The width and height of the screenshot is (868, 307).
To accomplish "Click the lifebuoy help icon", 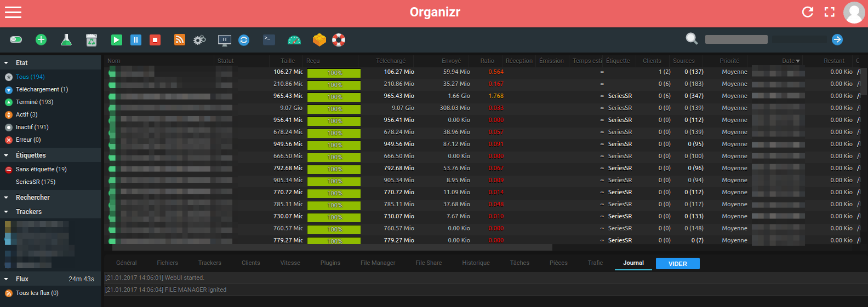I will [x=339, y=39].
